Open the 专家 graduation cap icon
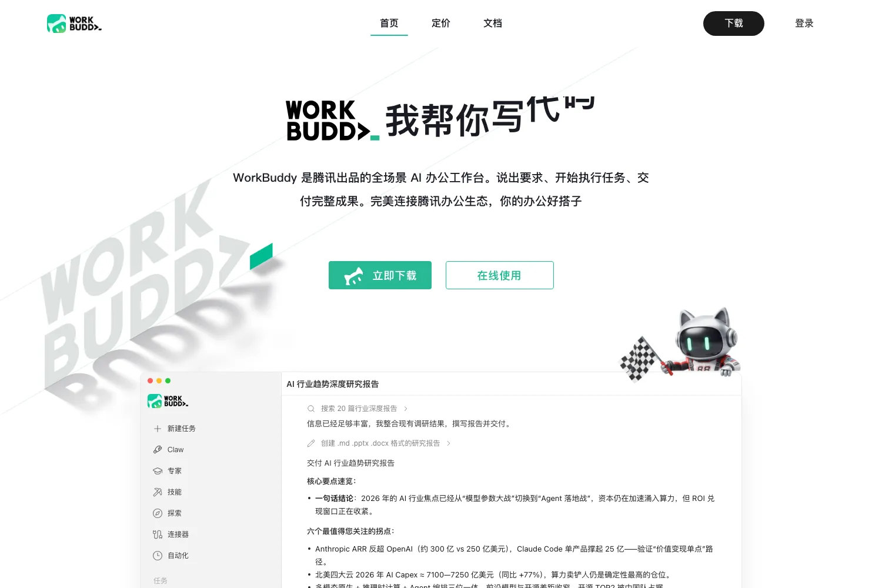Viewport: 882px width, 588px height. pos(158,471)
